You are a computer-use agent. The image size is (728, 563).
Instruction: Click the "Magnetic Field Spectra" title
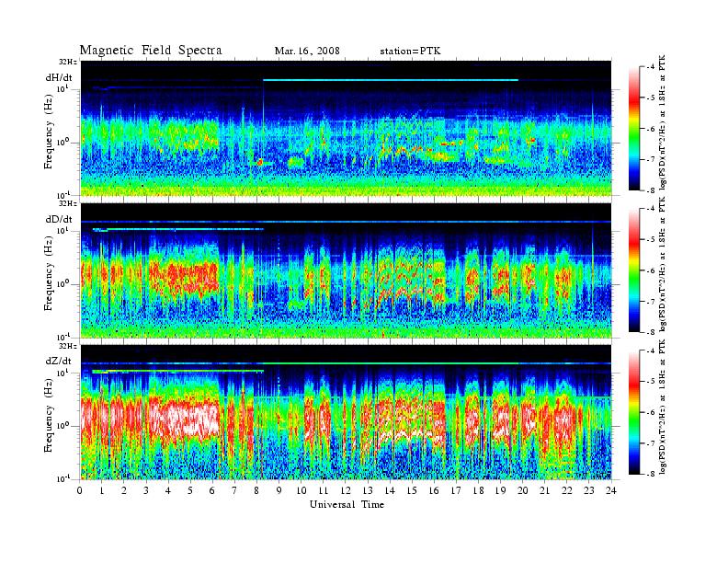(x=151, y=51)
